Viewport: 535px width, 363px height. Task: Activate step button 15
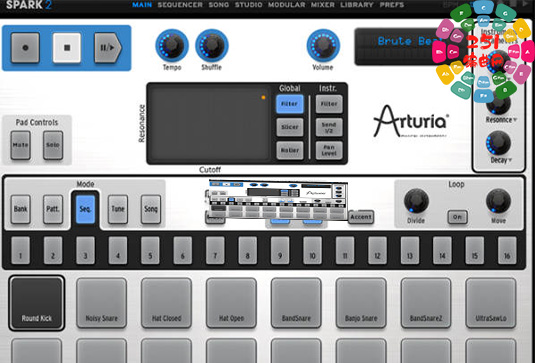[x=474, y=251]
